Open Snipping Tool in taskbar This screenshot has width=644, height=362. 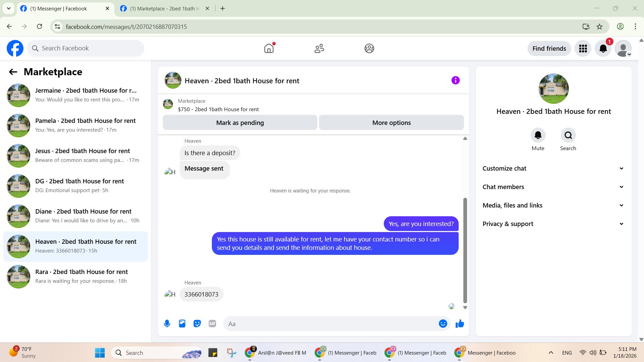point(231,353)
